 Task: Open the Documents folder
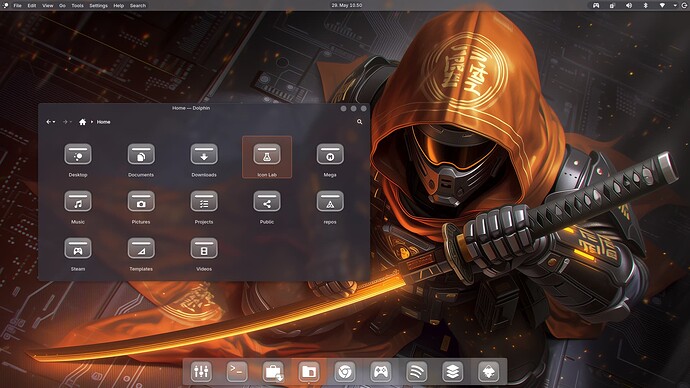click(x=141, y=160)
